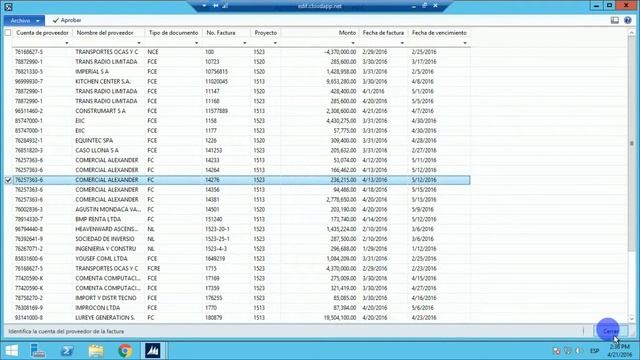
Task: Open Proyecto filter dropdown
Action: click(275, 43)
